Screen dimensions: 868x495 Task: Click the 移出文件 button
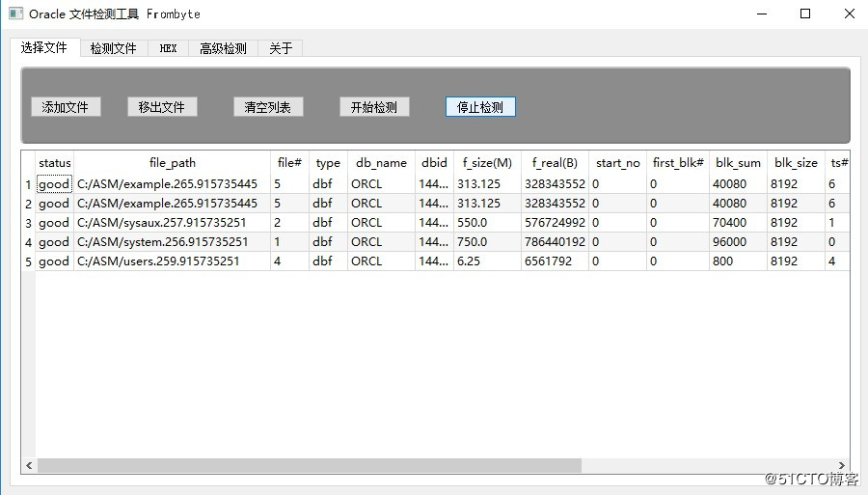click(162, 107)
